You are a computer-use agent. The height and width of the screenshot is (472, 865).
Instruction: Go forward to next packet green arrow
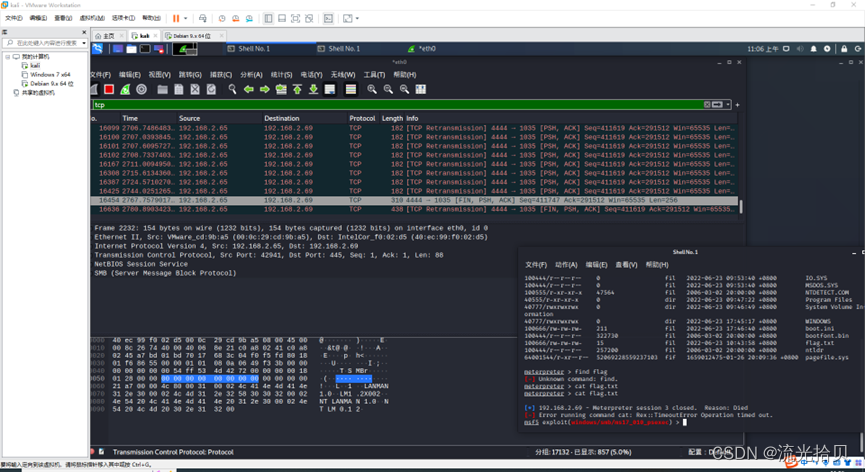pyautogui.click(x=265, y=89)
